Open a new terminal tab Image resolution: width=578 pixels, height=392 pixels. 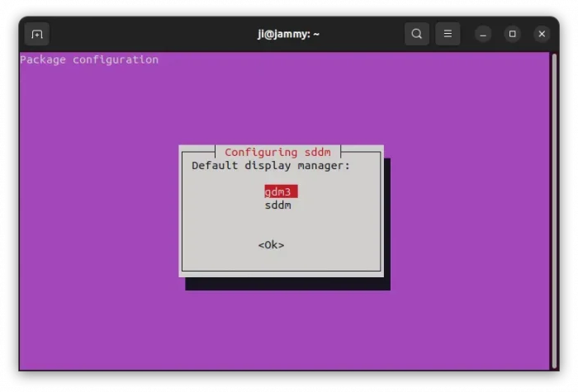[37, 34]
